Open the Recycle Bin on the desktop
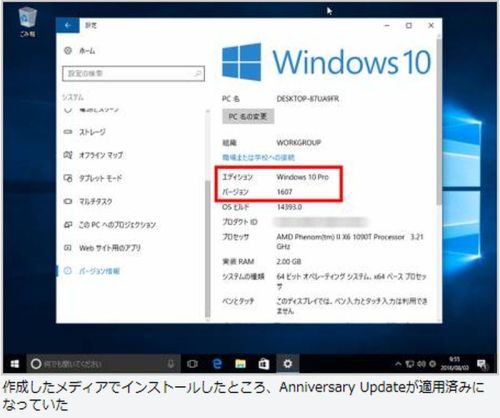Viewport: 500px width, 418px height. 27,21
